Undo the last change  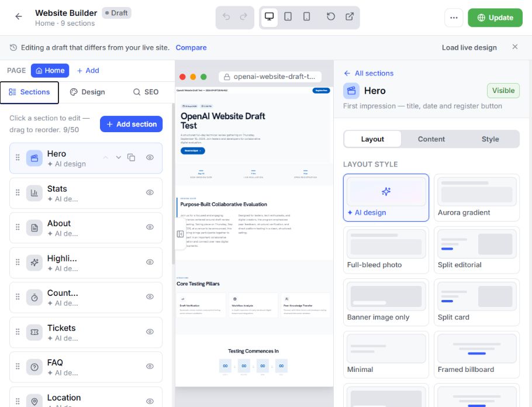click(x=226, y=16)
